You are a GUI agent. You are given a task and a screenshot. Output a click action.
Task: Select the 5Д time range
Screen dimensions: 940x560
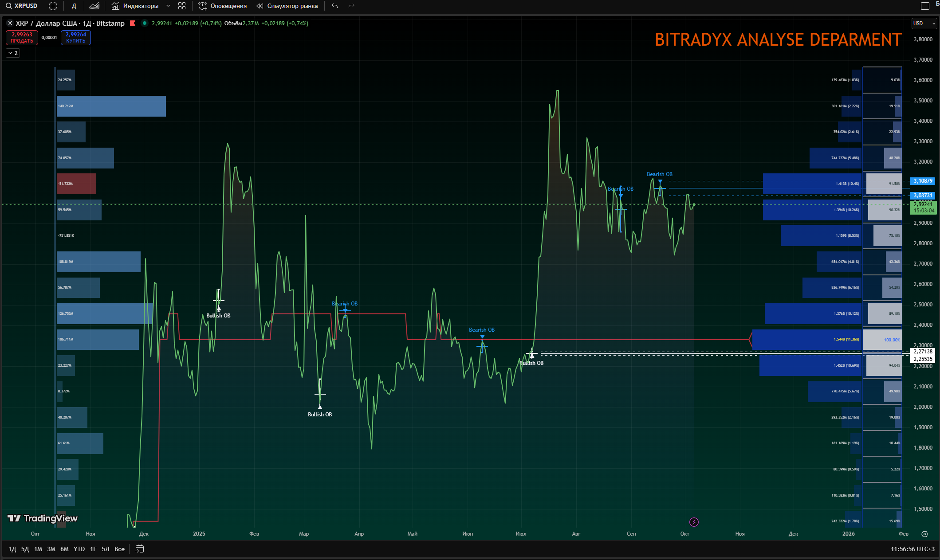(x=25, y=549)
